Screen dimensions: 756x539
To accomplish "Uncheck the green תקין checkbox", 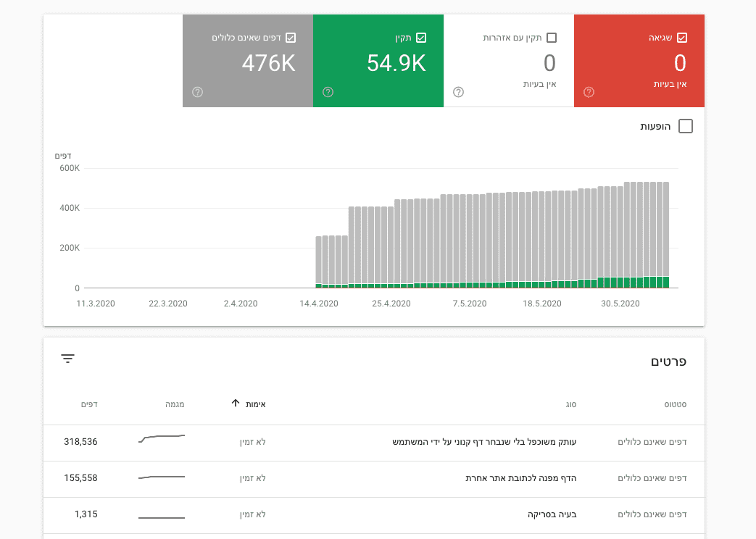I will tap(421, 38).
